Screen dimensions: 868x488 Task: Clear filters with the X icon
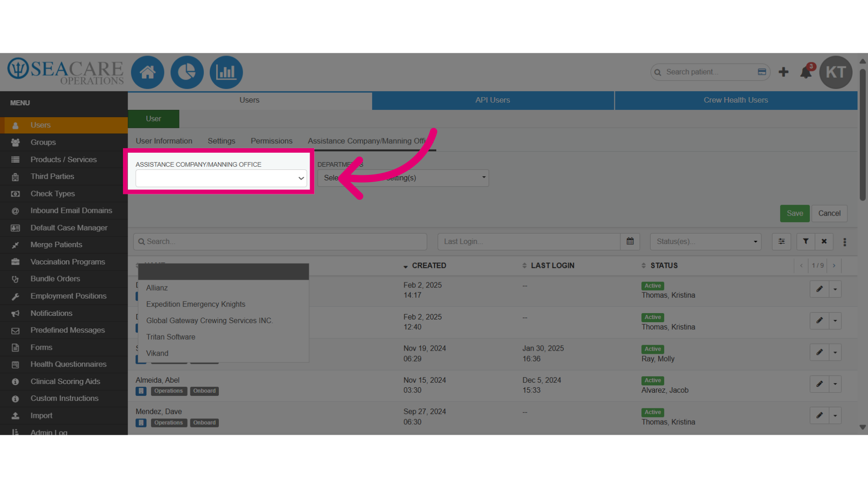[x=824, y=241]
